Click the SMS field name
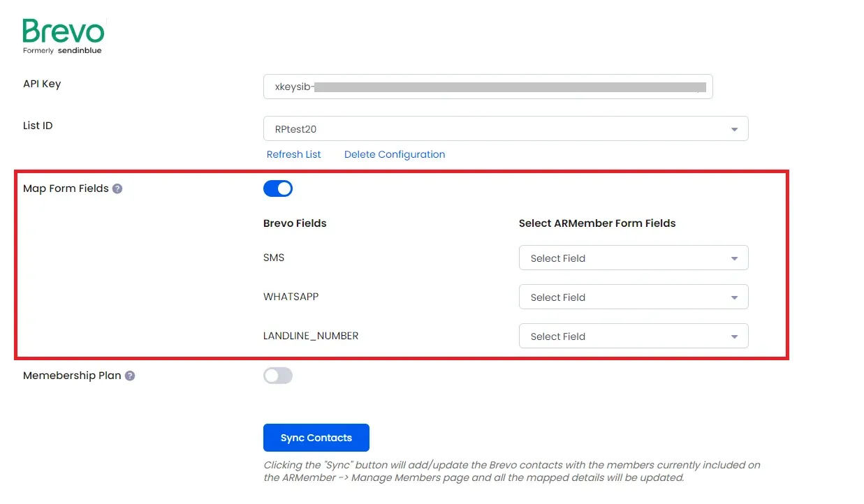This screenshot has height=504, width=864. tap(274, 258)
